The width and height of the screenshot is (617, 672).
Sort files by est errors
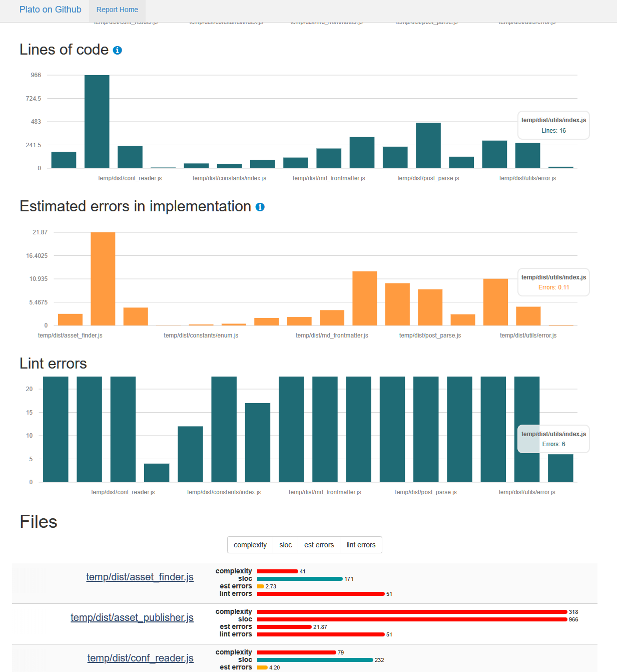click(319, 545)
